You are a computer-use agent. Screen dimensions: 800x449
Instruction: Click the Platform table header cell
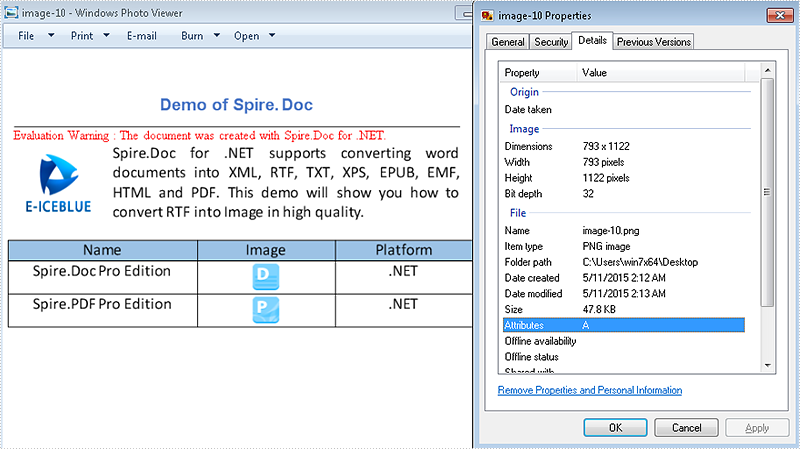pyautogui.click(x=404, y=250)
